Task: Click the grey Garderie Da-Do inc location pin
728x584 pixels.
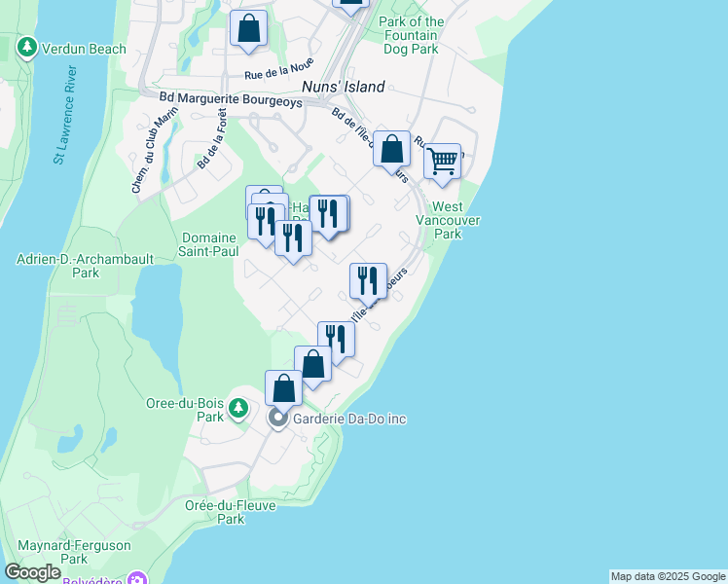Action: pyautogui.click(x=278, y=420)
